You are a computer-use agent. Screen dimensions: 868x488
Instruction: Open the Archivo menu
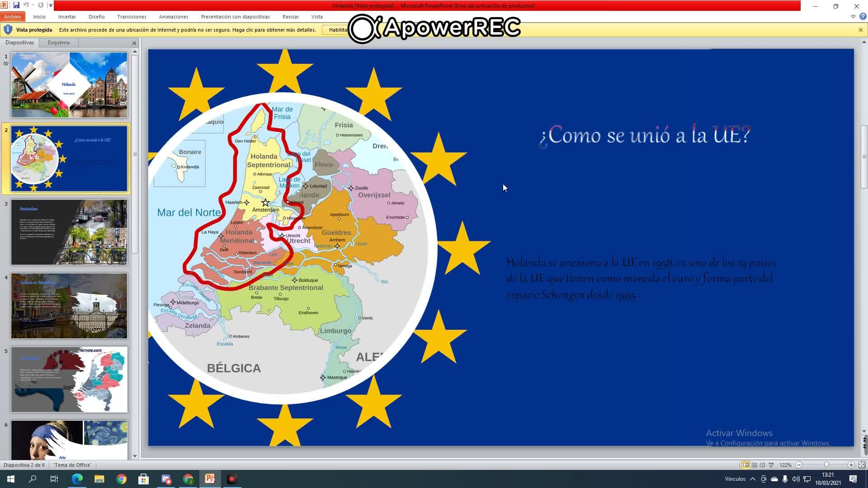click(x=12, y=17)
